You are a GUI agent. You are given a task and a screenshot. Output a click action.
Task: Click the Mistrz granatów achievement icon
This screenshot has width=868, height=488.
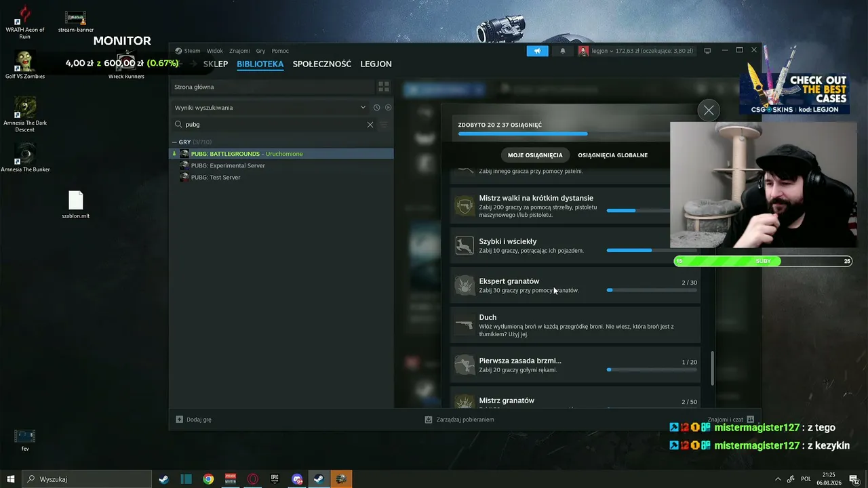coord(465,401)
